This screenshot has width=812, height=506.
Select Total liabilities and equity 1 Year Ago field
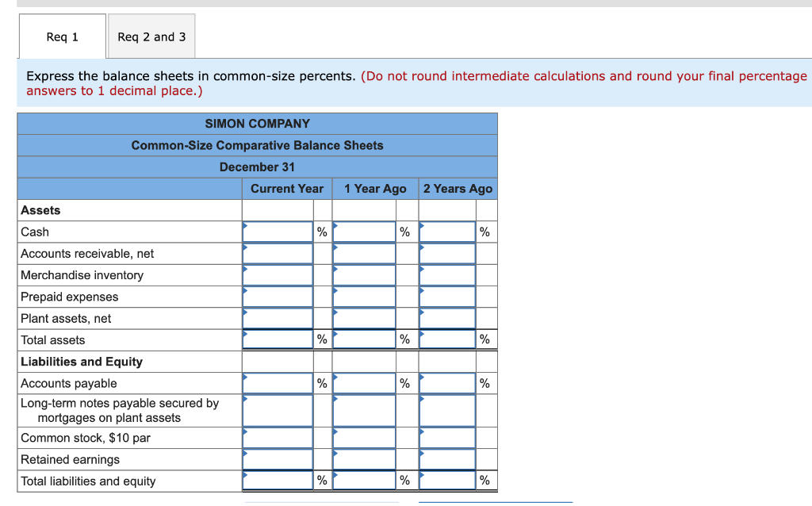[x=364, y=481]
